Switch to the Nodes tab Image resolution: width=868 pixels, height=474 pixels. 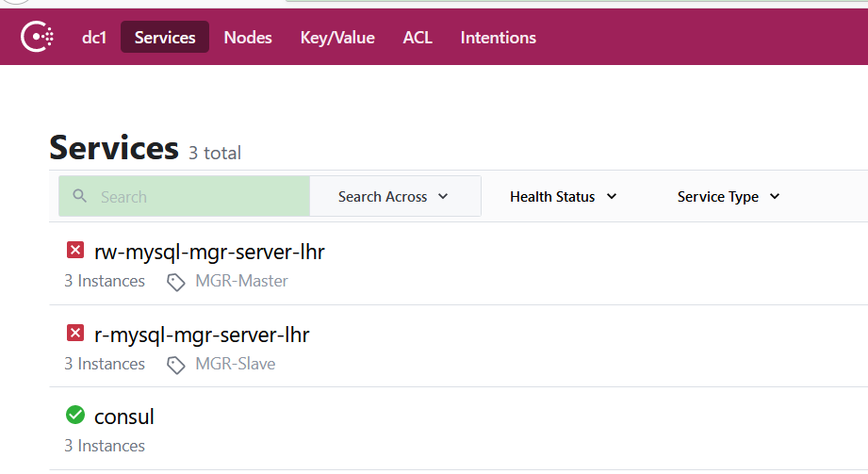coord(248,38)
